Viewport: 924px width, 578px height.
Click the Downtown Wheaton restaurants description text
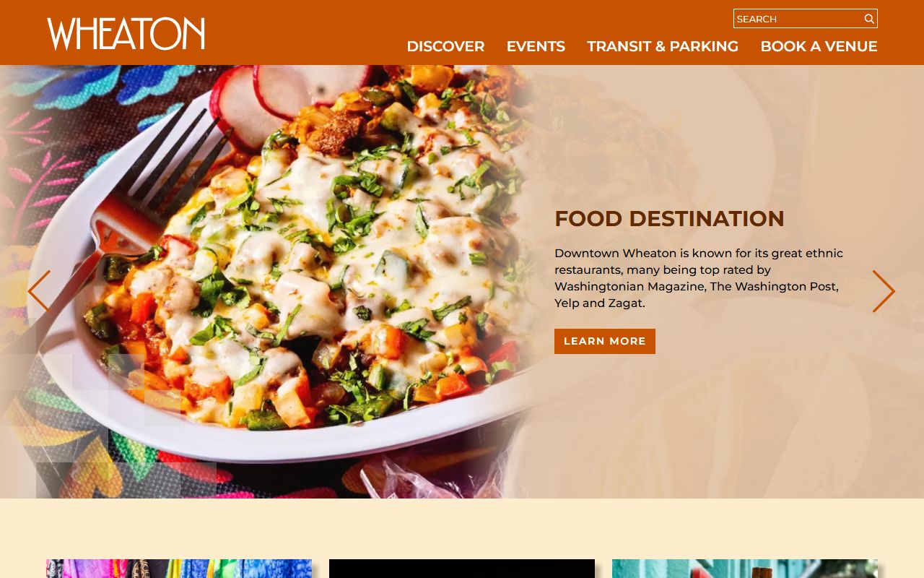click(699, 278)
